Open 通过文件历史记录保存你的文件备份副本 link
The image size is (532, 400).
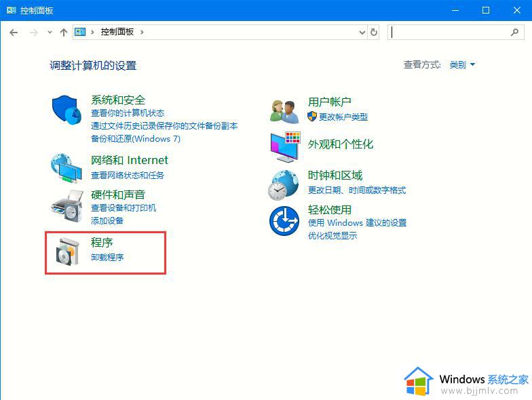(x=164, y=126)
